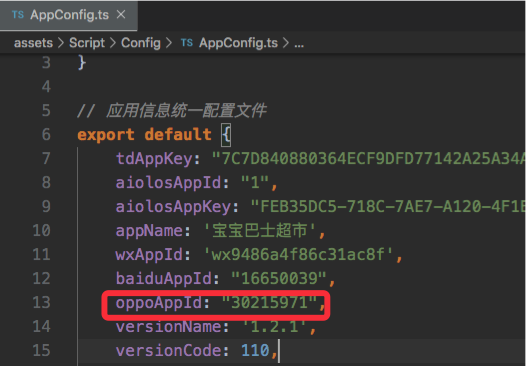Click the wxAppId property name
The image size is (526, 366).
click(149, 255)
